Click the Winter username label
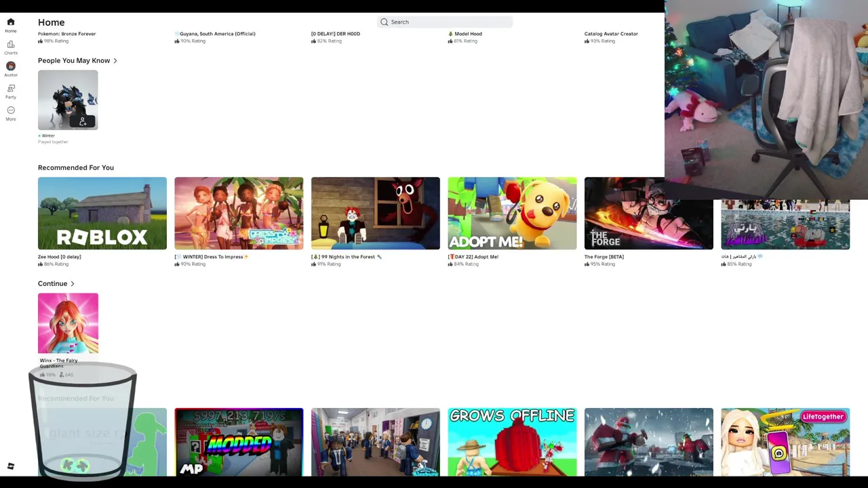 coord(48,136)
